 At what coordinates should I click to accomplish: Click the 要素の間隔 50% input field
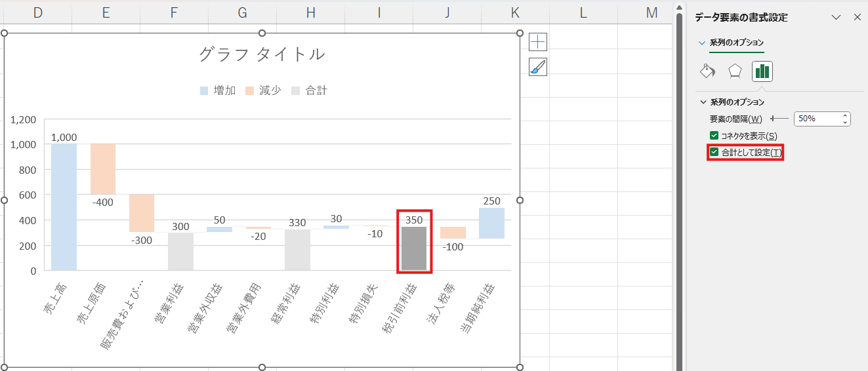click(x=816, y=119)
